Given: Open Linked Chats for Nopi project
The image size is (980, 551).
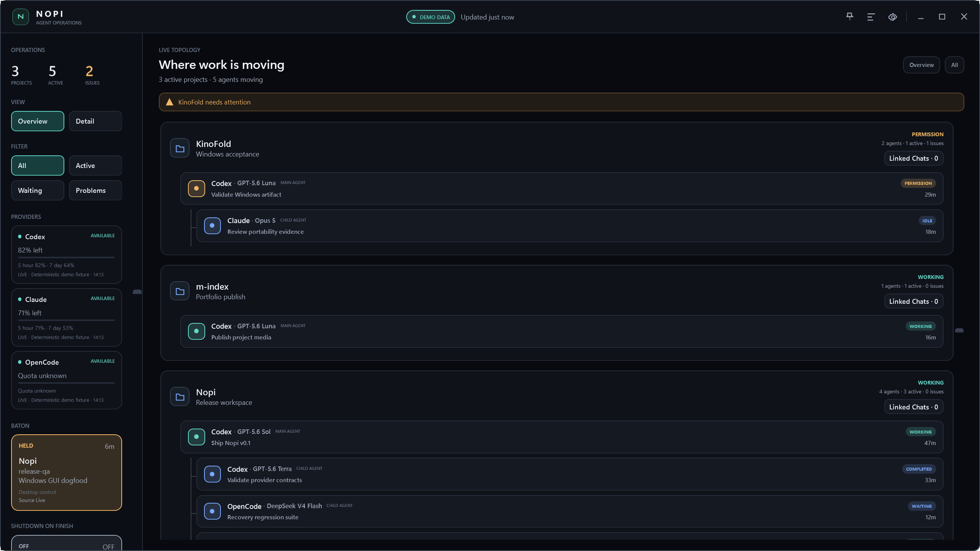Looking at the screenshot, I should [x=913, y=407].
